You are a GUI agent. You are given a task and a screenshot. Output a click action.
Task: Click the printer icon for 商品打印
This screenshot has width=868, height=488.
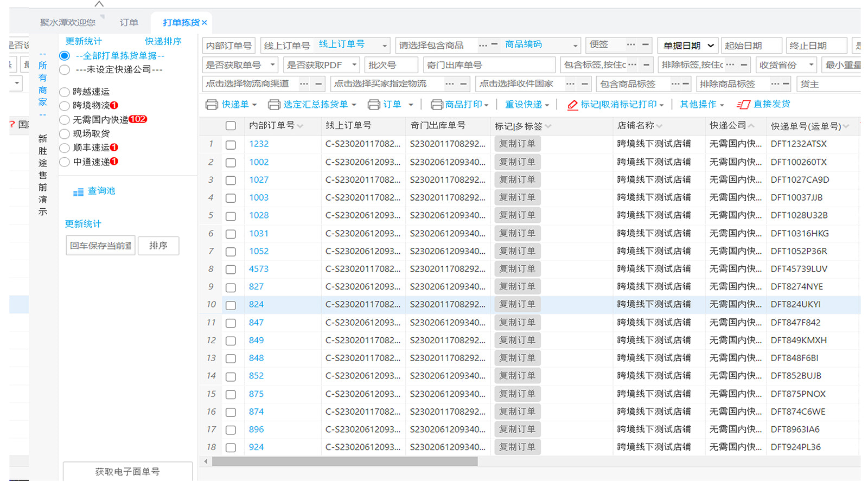[437, 104]
